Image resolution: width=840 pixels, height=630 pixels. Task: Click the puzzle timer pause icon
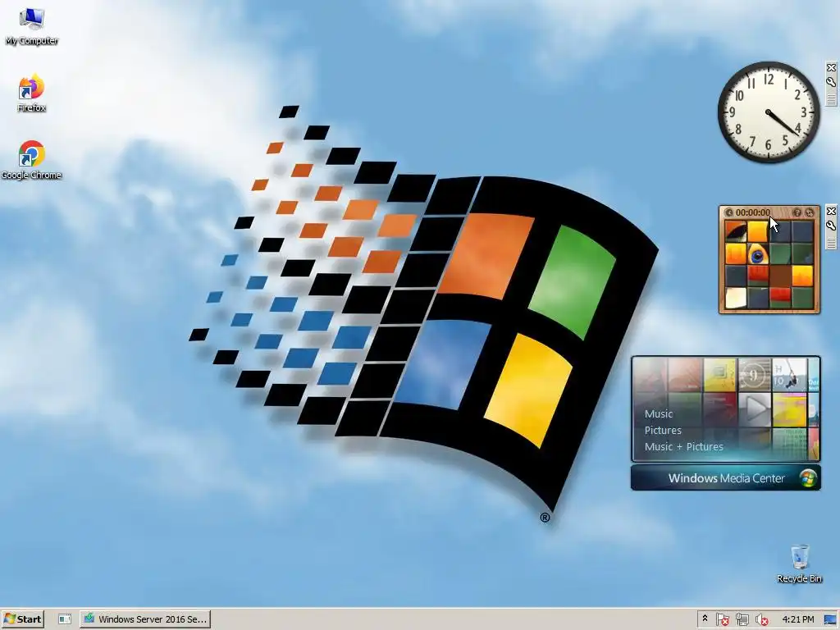(728, 212)
